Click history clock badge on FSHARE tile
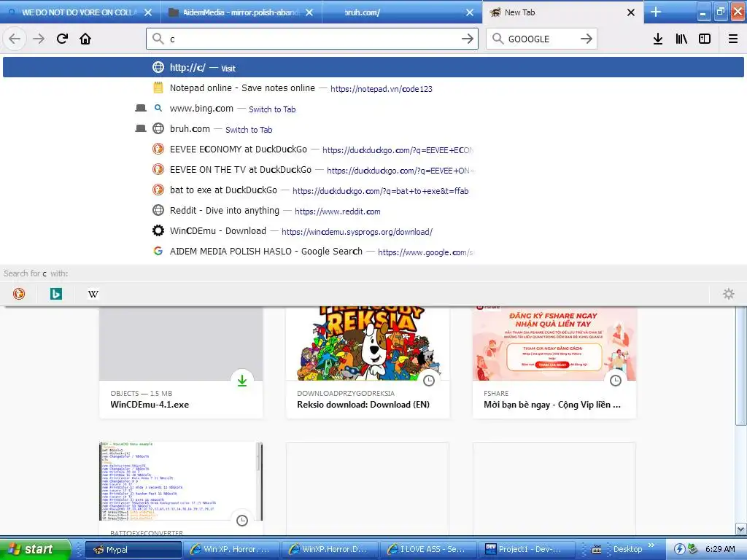 [616, 381]
